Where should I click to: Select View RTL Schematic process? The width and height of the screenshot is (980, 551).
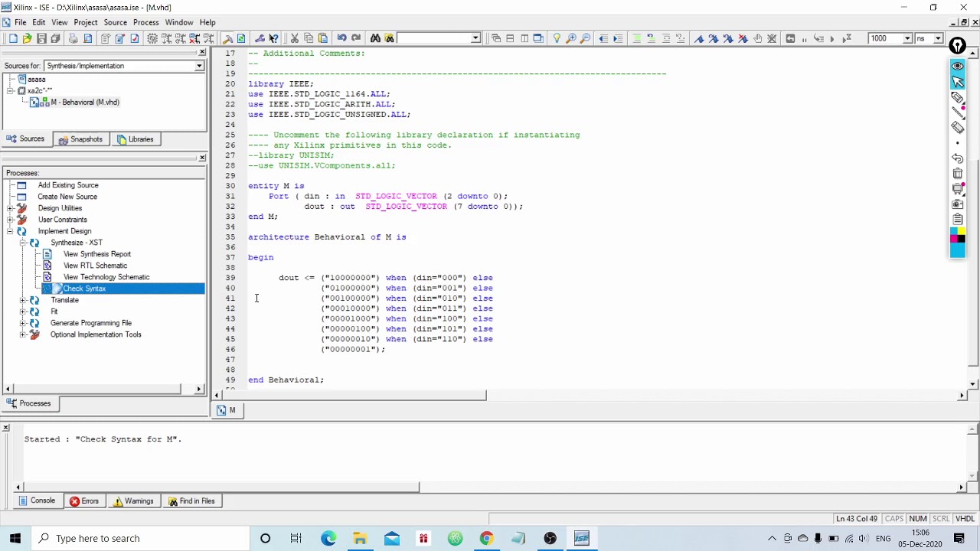[95, 266]
